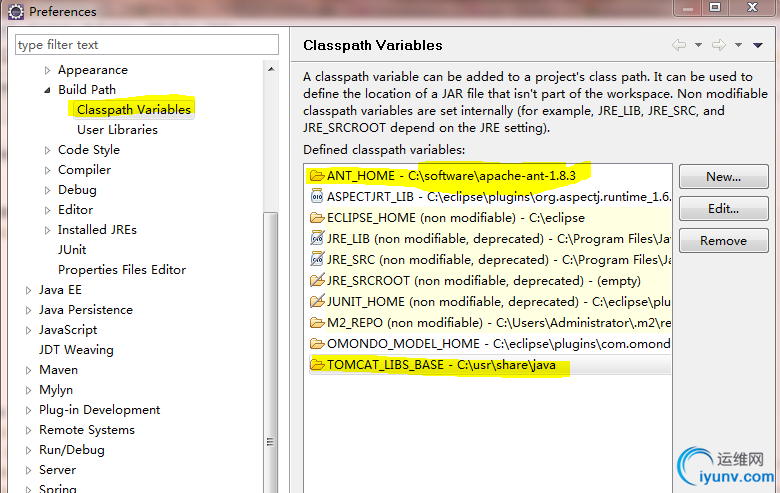
Task: Expand the Mylyn node
Action: coord(28,390)
